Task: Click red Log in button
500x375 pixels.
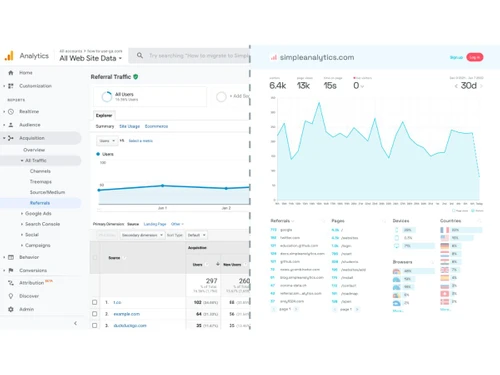Action: point(475,57)
